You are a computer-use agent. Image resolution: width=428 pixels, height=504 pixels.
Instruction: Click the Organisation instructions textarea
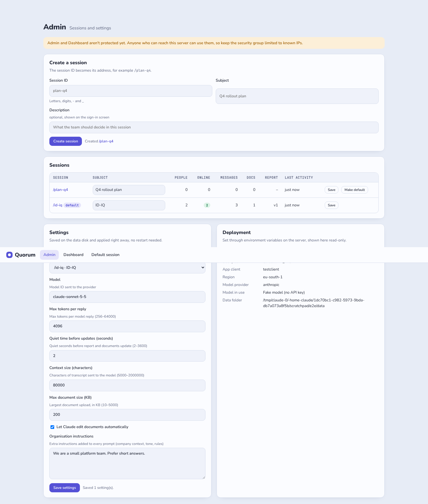coord(127,463)
